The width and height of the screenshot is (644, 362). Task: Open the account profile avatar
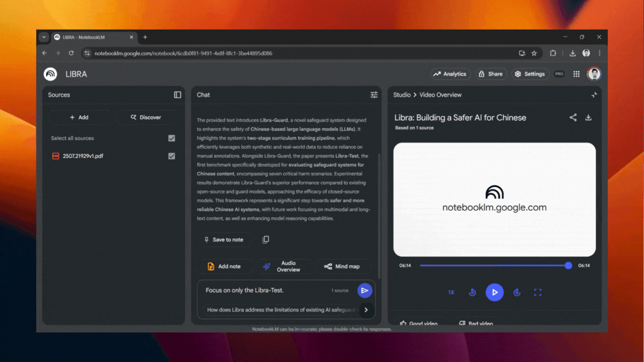click(x=594, y=74)
